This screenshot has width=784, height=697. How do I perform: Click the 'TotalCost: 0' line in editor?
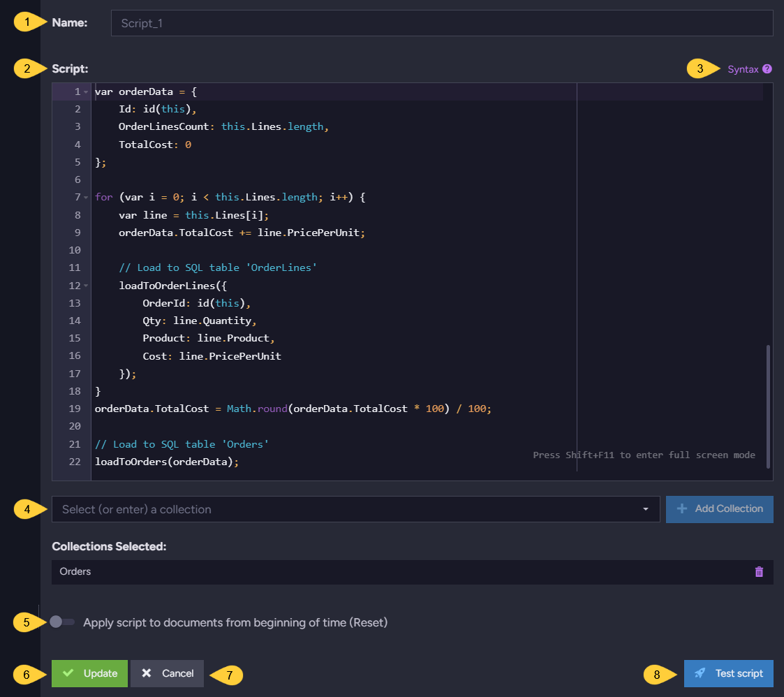(x=155, y=145)
